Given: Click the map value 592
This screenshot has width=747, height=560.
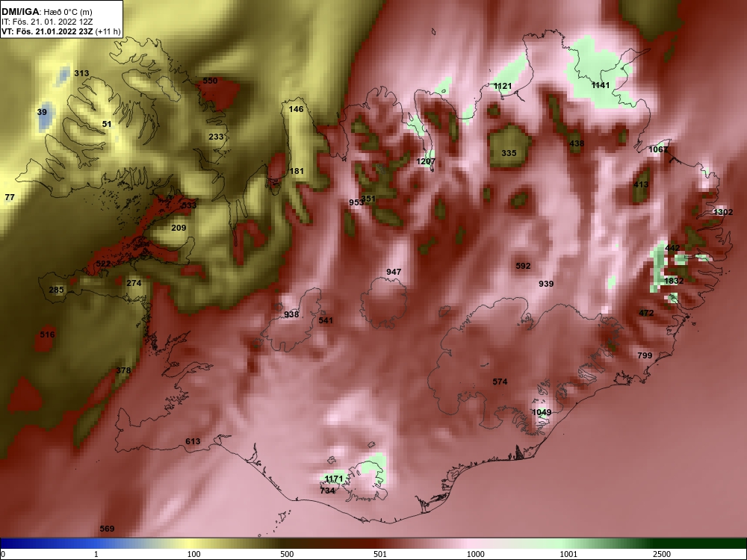Looking at the screenshot, I should [523, 267].
